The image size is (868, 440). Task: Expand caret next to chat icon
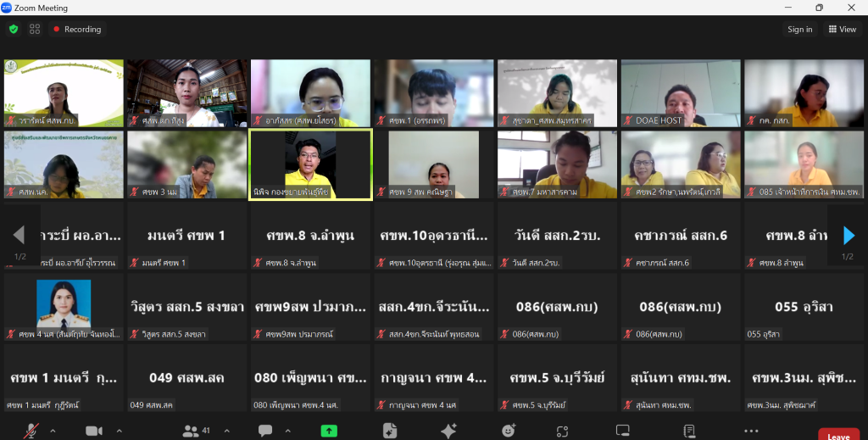[288, 431]
